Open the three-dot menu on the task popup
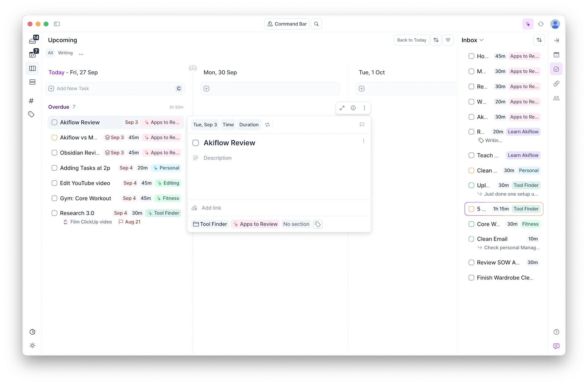The image size is (588, 385). [x=364, y=108]
